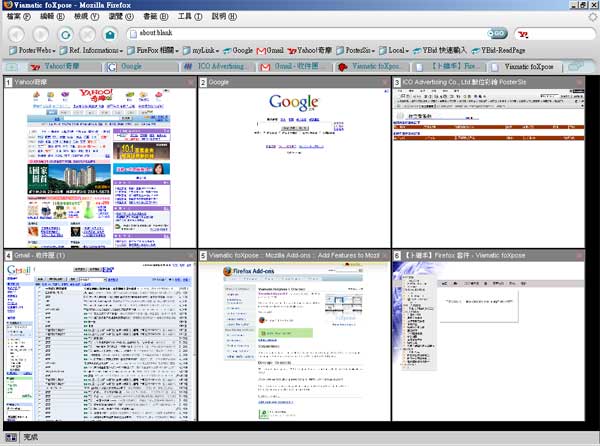The height and width of the screenshot is (446, 600).
Task: Expand the myLink bookmark folder
Action: 201,50
